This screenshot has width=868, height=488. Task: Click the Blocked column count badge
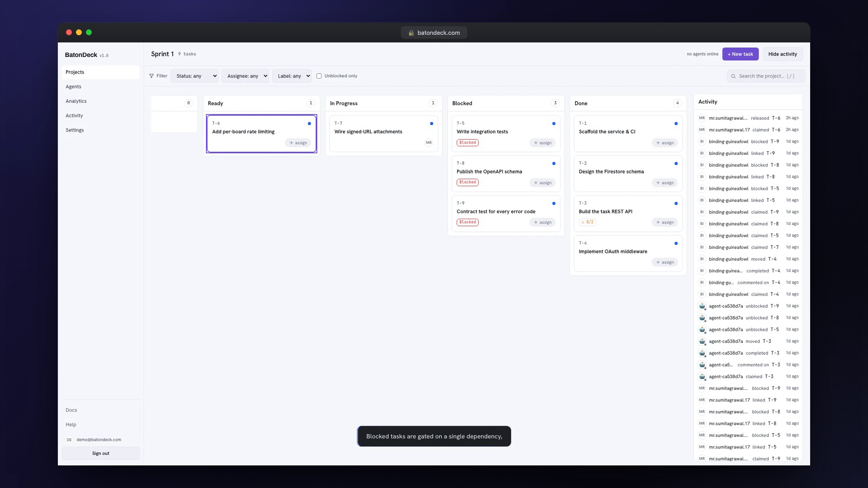pyautogui.click(x=555, y=103)
